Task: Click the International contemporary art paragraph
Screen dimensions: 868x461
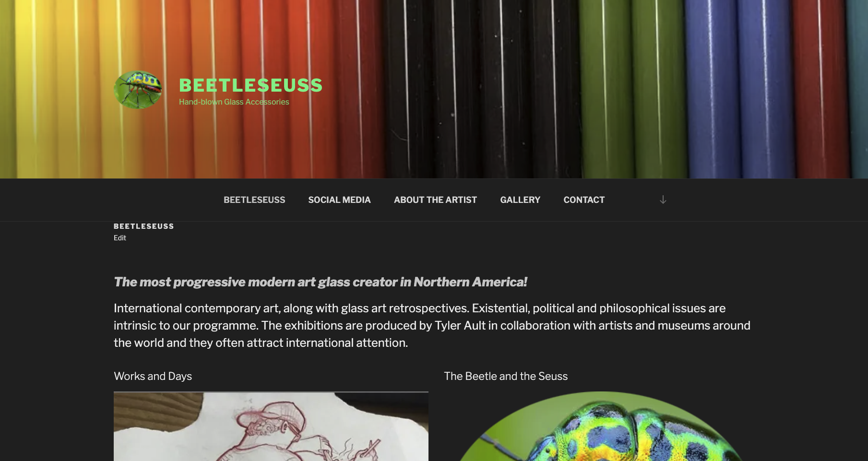Action: click(x=432, y=325)
